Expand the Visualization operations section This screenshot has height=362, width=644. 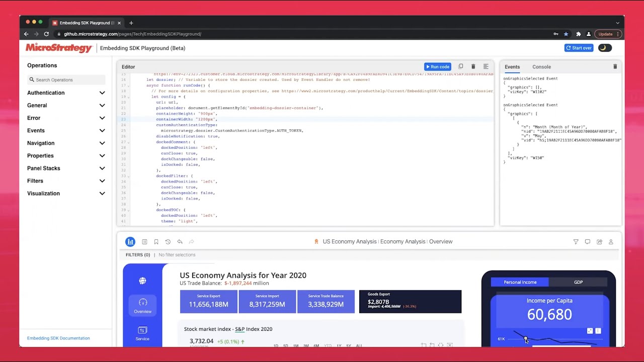tap(66, 194)
